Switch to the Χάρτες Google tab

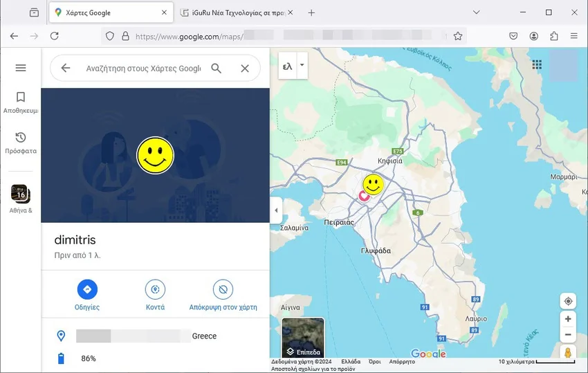(111, 12)
